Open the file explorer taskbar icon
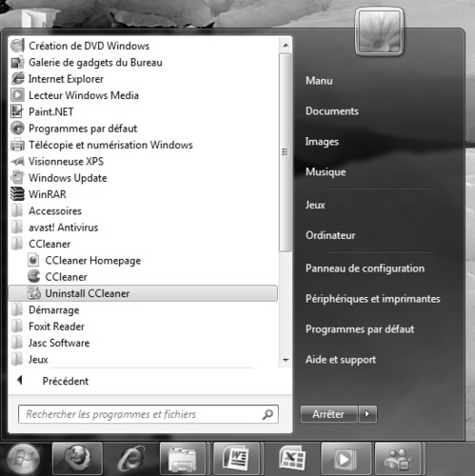This screenshot has height=476, width=475. [x=183, y=459]
